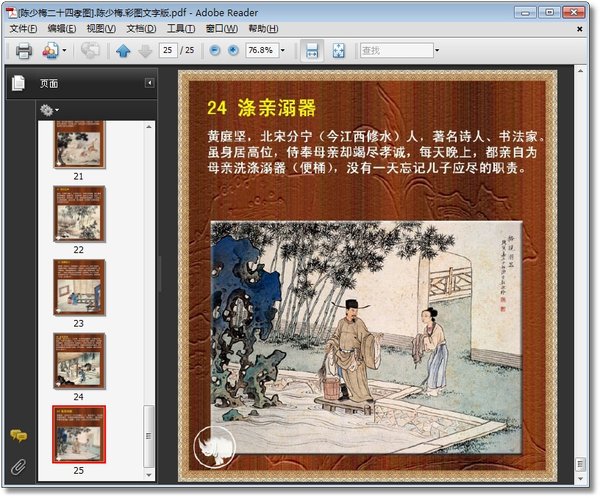Open the Attachments paperclip panel
This screenshot has width=600, height=498.
17,466
